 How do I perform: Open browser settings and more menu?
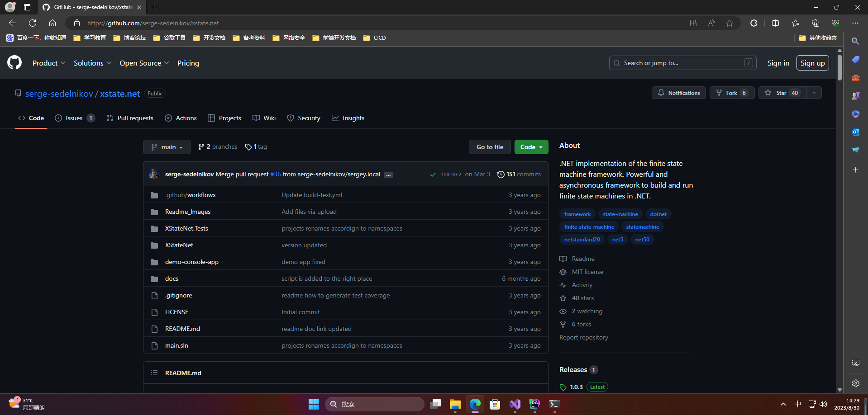pos(855,23)
